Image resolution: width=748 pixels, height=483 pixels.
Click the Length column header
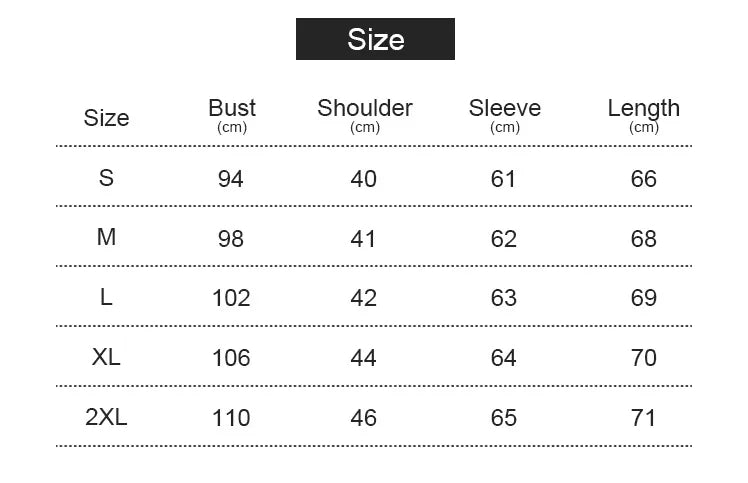click(x=643, y=109)
